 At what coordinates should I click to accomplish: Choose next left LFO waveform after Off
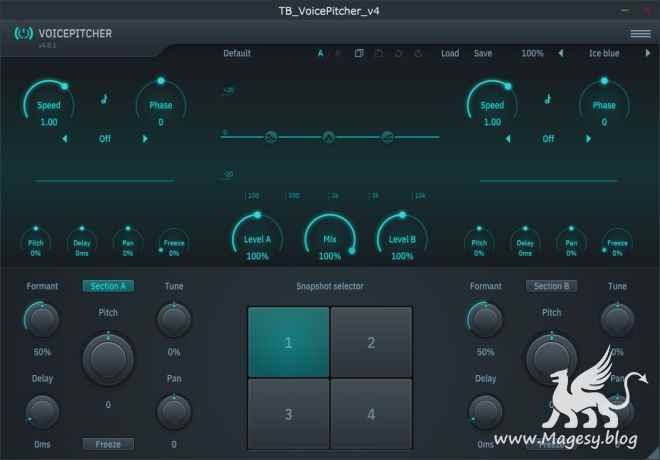pos(145,139)
